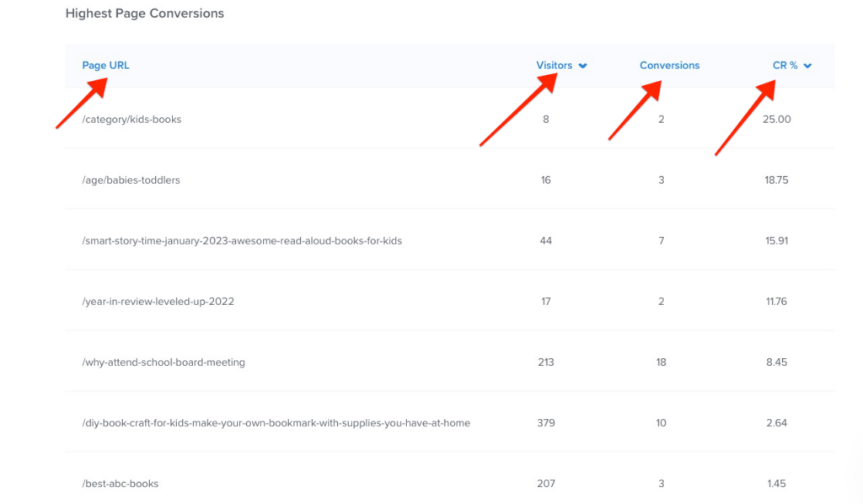The image size is (863, 504).
Task: Click the CR % header label
Action: point(785,65)
